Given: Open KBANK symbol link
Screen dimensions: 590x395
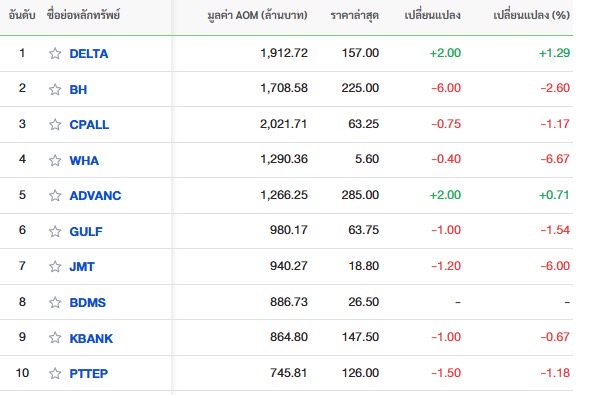Looking at the screenshot, I should [91, 338].
